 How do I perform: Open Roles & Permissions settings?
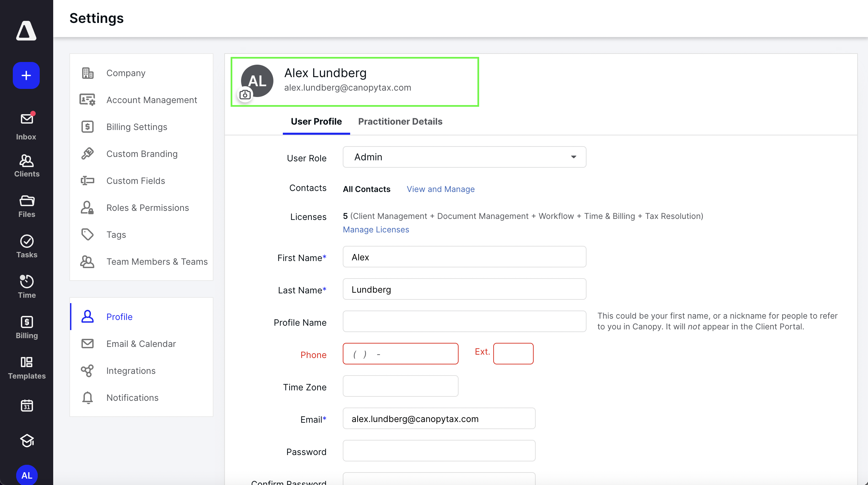pos(147,207)
